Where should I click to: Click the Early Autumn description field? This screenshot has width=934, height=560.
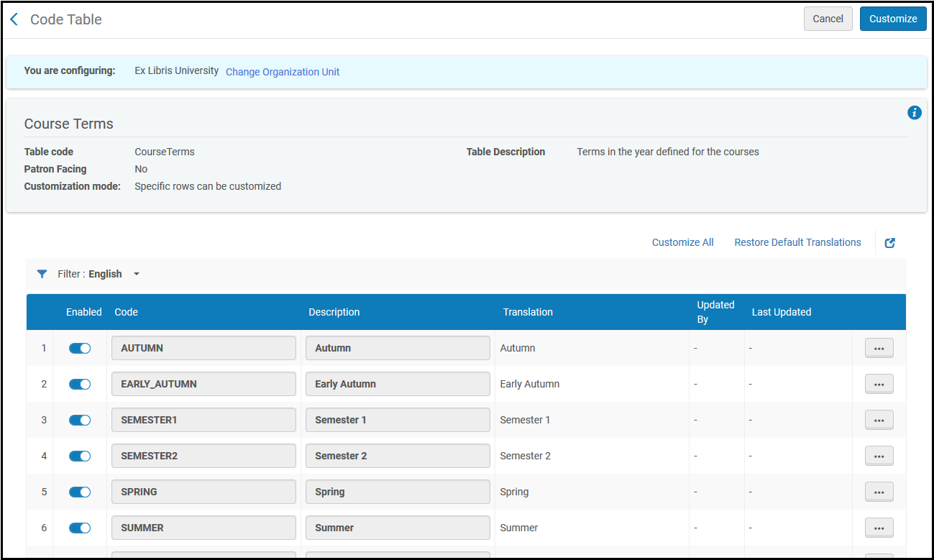[398, 384]
